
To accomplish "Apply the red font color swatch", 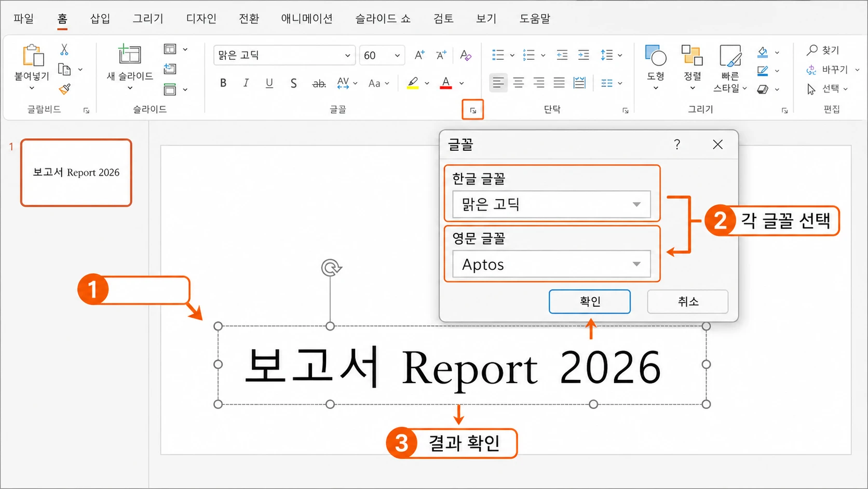I will point(446,83).
